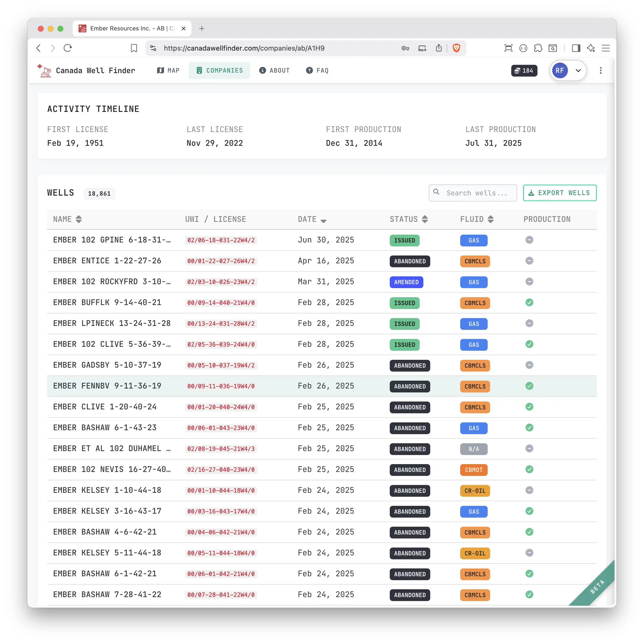Click the credits badge showing 184
This screenshot has width=644, height=644.
(x=524, y=70)
